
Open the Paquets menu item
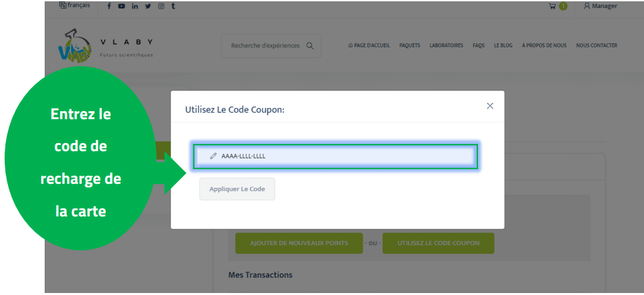pos(409,46)
